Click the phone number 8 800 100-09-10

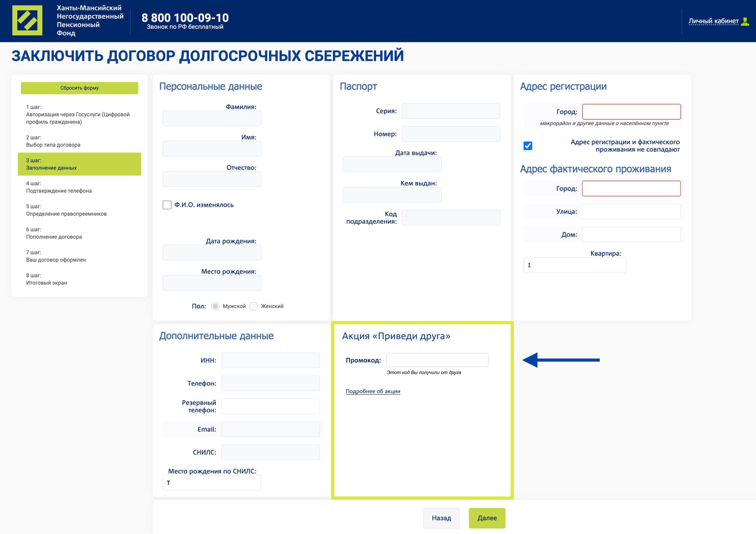point(185,18)
